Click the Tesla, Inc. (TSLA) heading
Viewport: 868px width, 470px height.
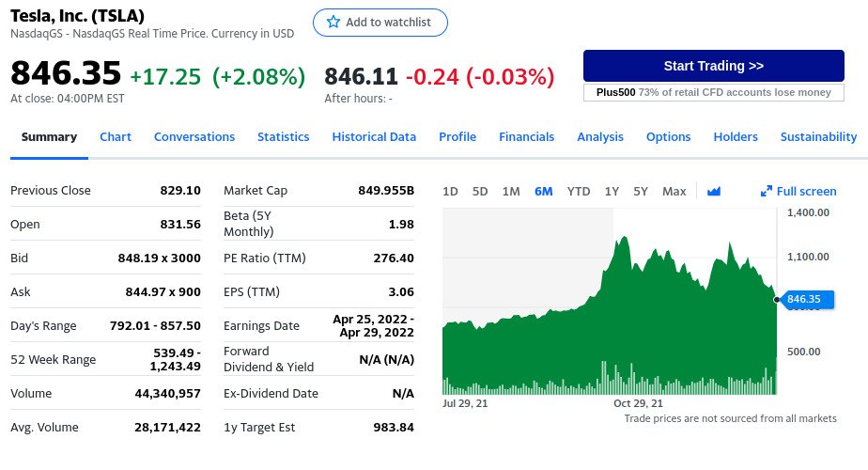coord(77,16)
